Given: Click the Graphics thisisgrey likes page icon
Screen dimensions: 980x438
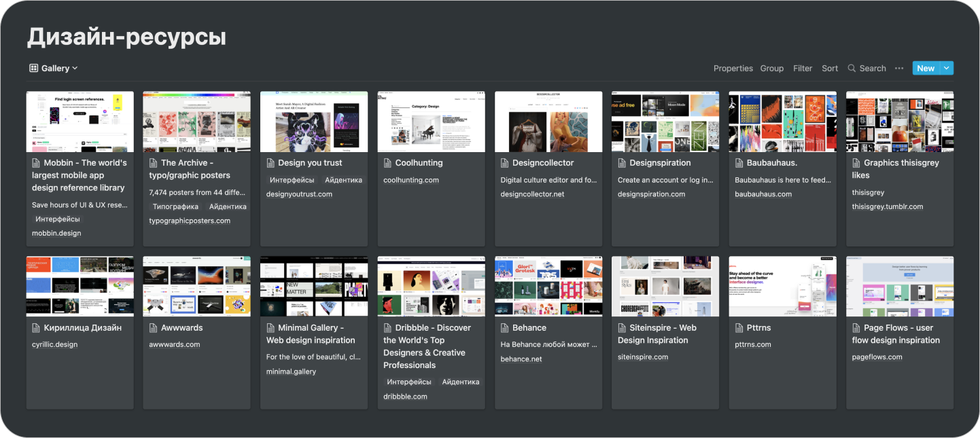Looking at the screenshot, I should (x=856, y=163).
